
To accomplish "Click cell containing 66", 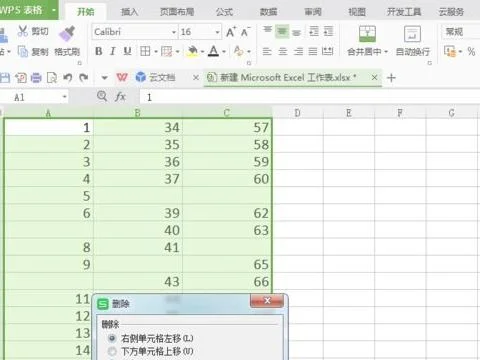I will click(x=227, y=282).
